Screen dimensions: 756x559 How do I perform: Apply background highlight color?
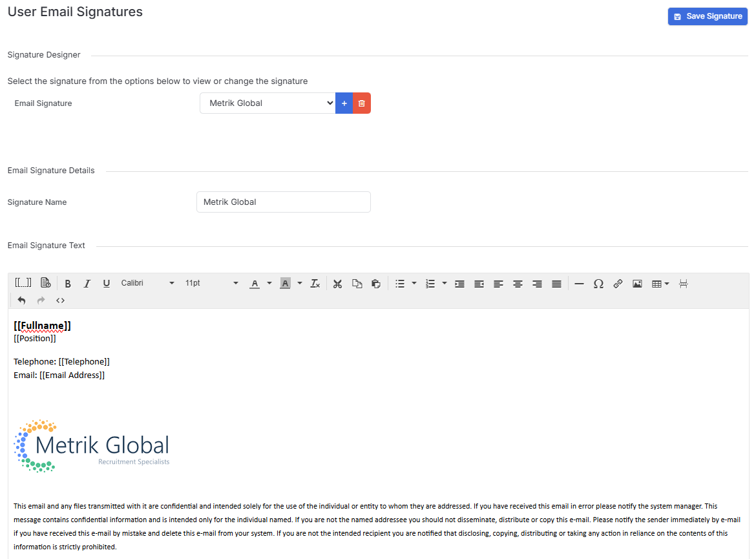coord(285,284)
